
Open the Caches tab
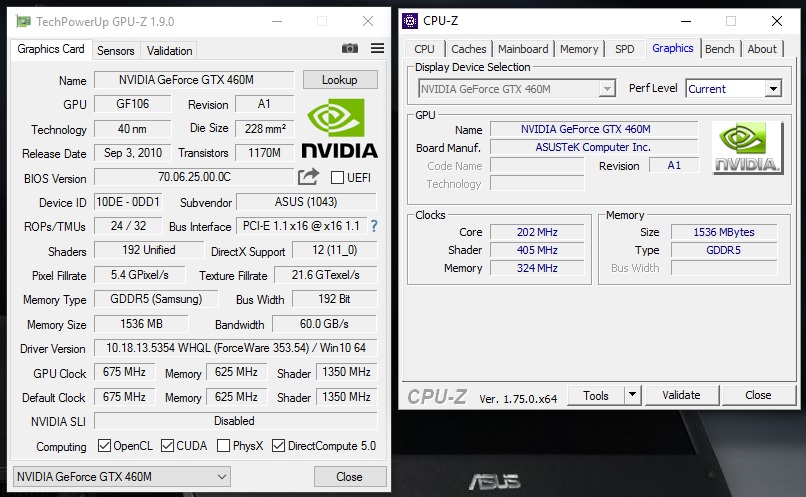[469, 49]
